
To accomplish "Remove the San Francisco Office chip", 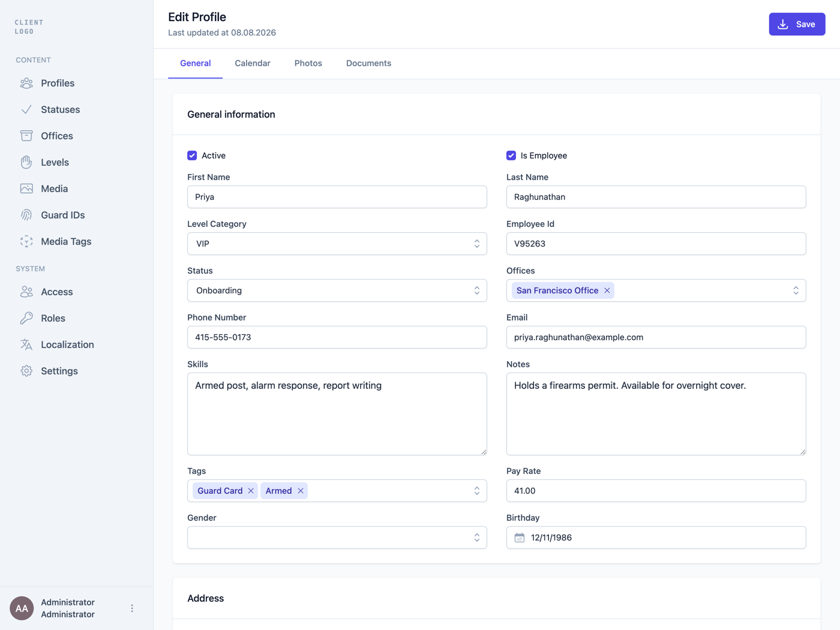I will tap(607, 290).
